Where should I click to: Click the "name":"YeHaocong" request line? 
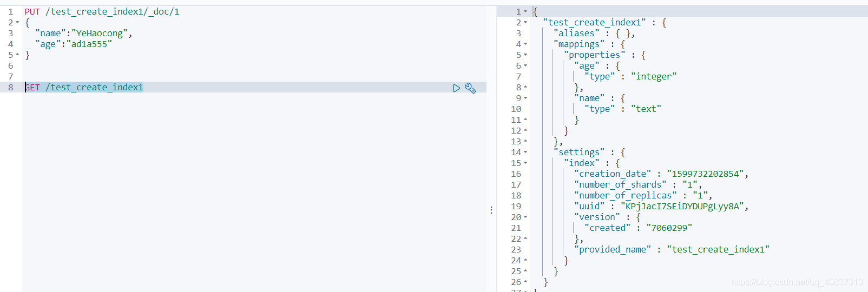(x=84, y=33)
